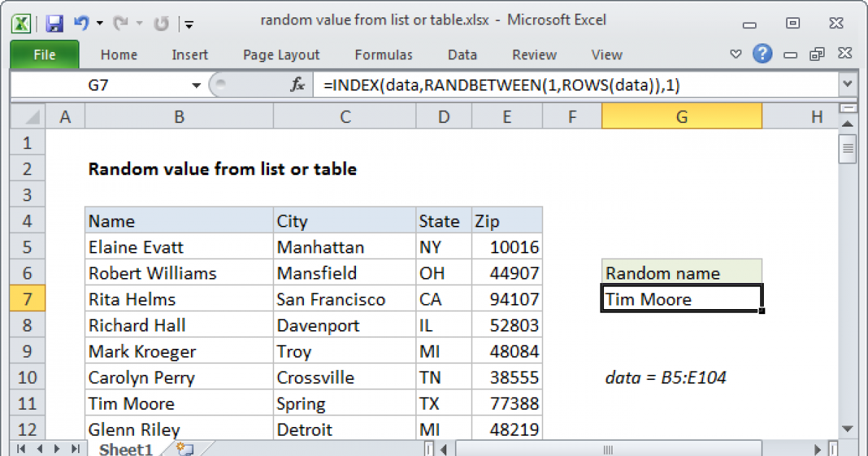The height and width of the screenshot is (456, 868).
Task: Go to the last sheet using navigation arrow
Action: coord(75,449)
